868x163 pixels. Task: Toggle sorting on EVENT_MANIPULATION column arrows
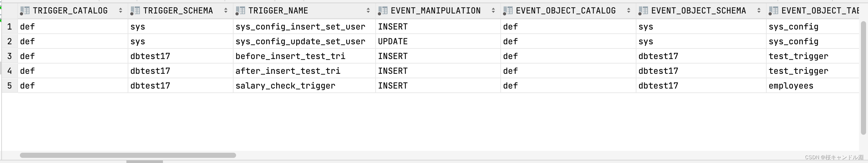pyautogui.click(x=493, y=11)
